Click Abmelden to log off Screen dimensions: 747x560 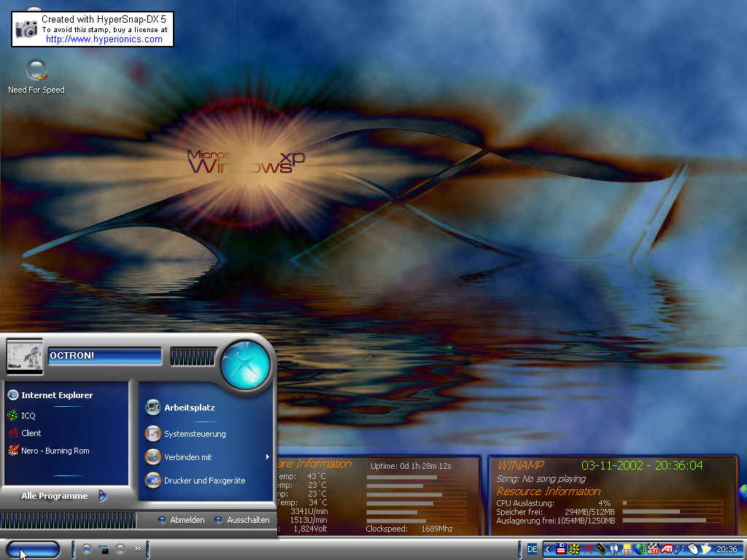(182, 520)
